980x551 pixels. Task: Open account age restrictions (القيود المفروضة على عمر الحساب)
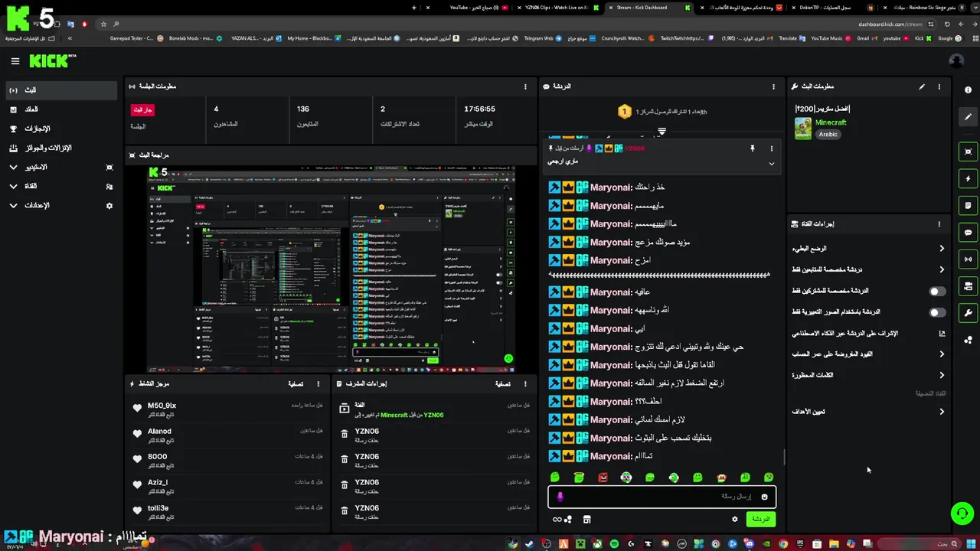tap(869, 354)
